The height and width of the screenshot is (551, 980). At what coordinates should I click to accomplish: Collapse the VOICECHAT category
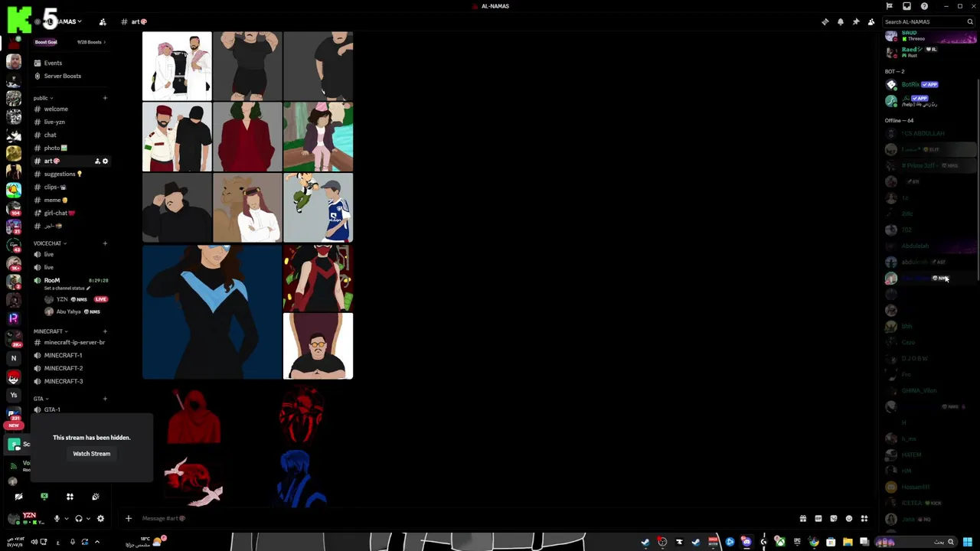pos(49,243)
